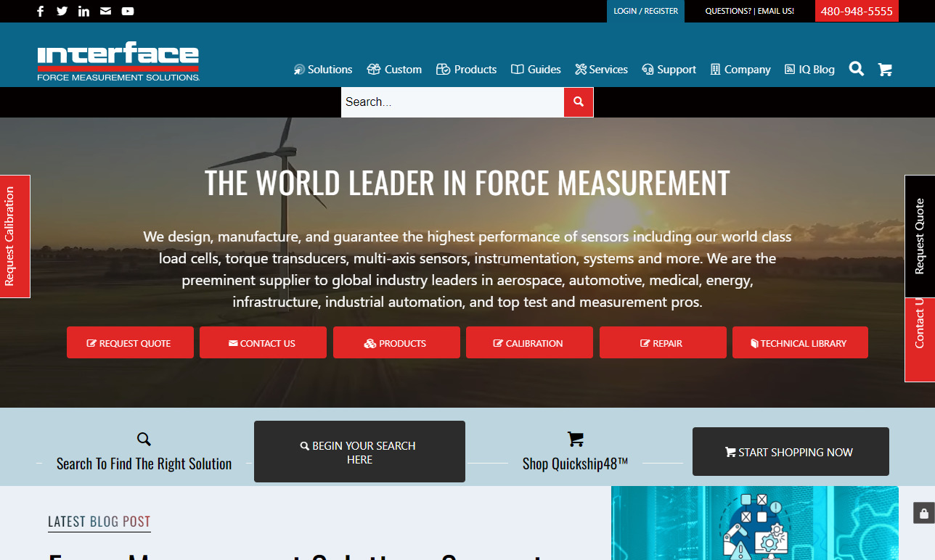Click the red search submit button
This screenshot has width=935, height=560.
click(579, 102)
